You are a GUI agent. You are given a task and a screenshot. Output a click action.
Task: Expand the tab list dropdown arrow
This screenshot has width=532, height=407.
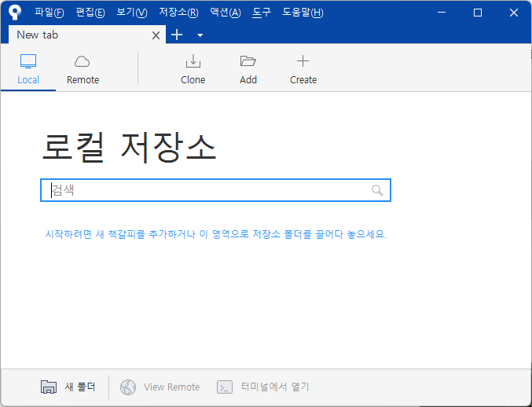pos(200,35)
